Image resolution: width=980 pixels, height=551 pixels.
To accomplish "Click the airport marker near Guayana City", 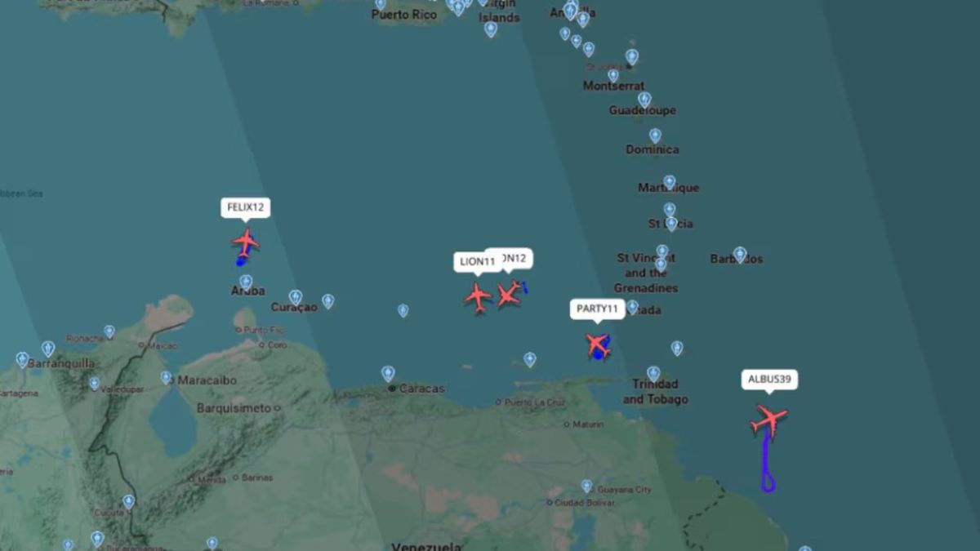I will 586,486.
